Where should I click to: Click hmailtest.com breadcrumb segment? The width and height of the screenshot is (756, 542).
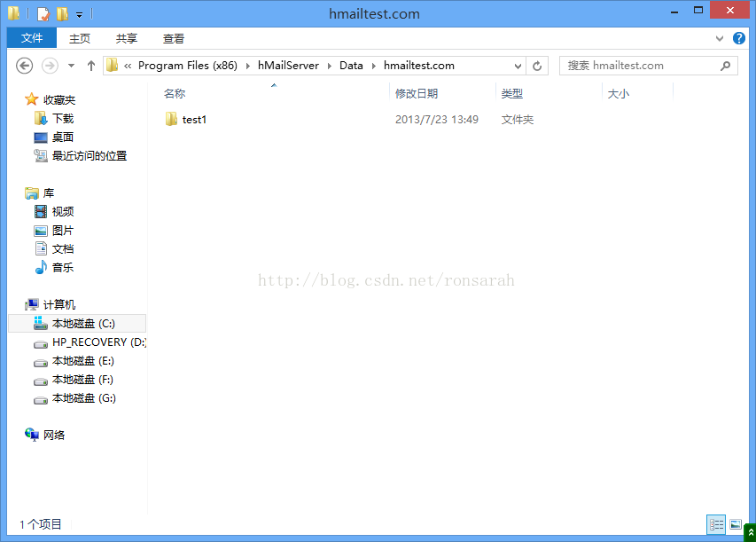(x=419, y=66)
